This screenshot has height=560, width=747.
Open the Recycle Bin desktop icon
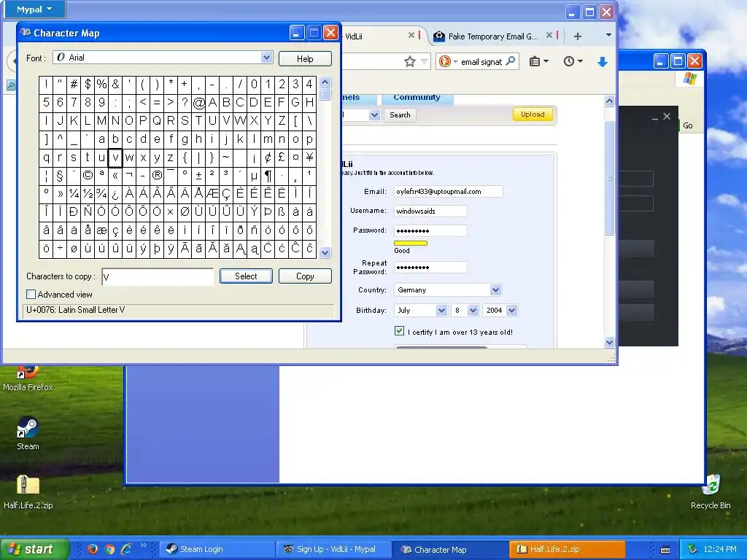coord(711,492)
